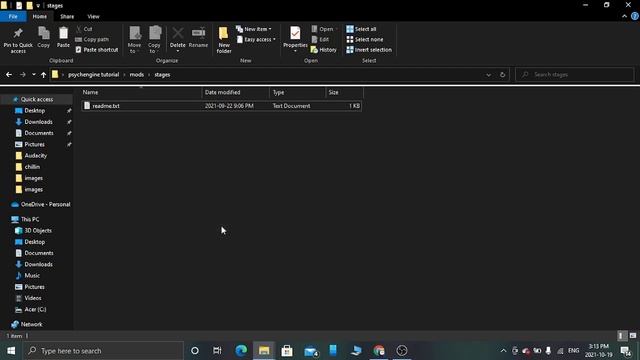Open 3D Objects folder
The height and width of the screenshot is (360, 640).
coord(38,231)
